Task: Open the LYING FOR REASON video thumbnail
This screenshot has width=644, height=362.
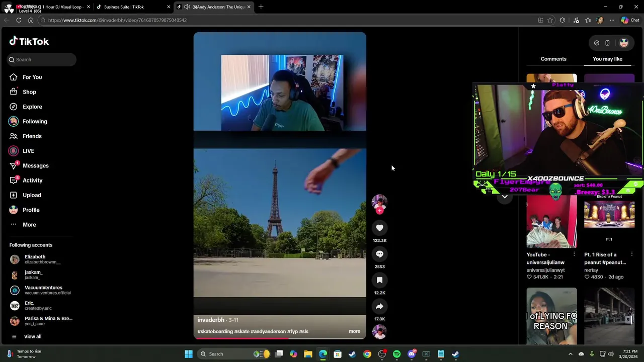Action: click(x=551, y=316)
